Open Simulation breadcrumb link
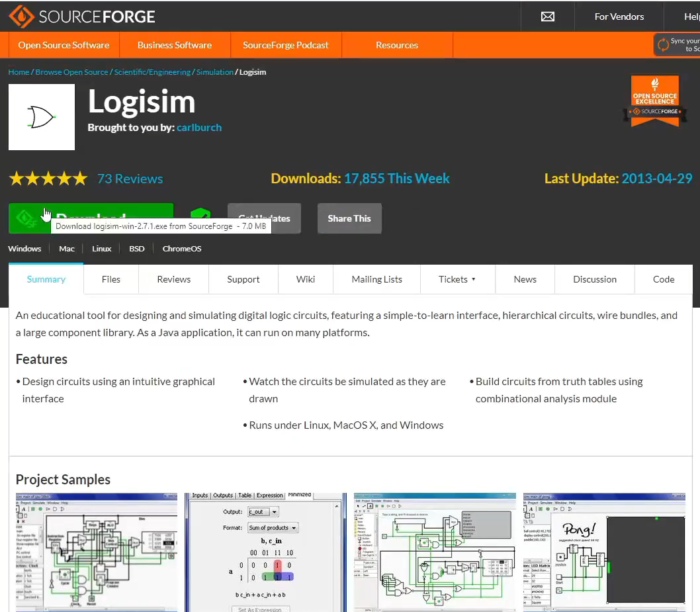The width and height of the screenshot is (700, 612). (x=215, y=72)
